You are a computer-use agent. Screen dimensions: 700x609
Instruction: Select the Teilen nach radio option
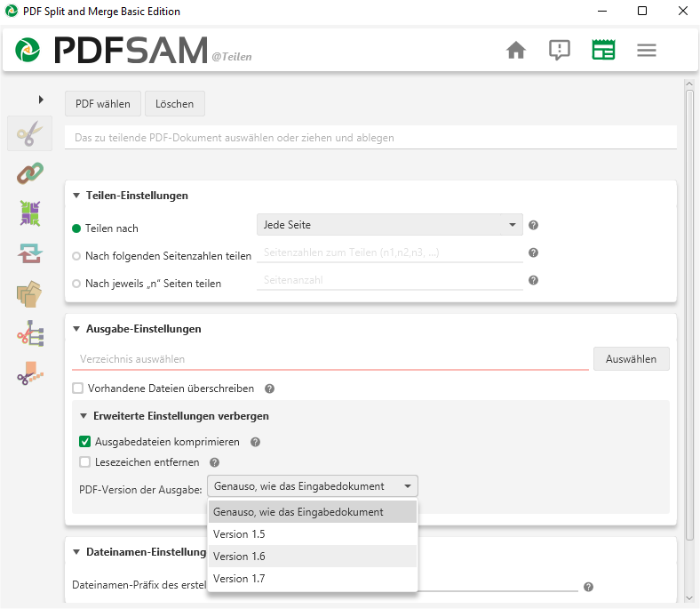76,228
